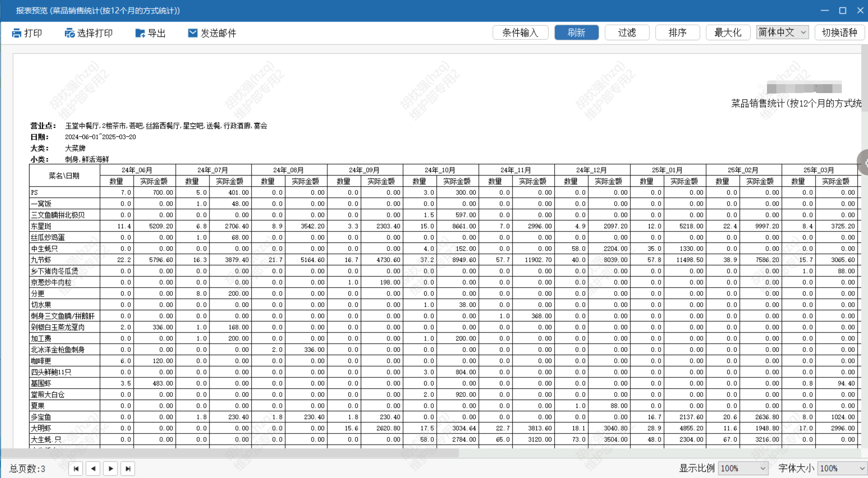Select the 多宝鱼 row name
Viewport: 868px width, 478px height.
pos(65,417)
